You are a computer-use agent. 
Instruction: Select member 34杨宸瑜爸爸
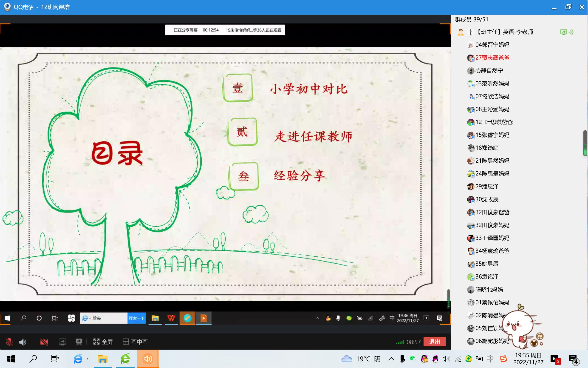492,251
